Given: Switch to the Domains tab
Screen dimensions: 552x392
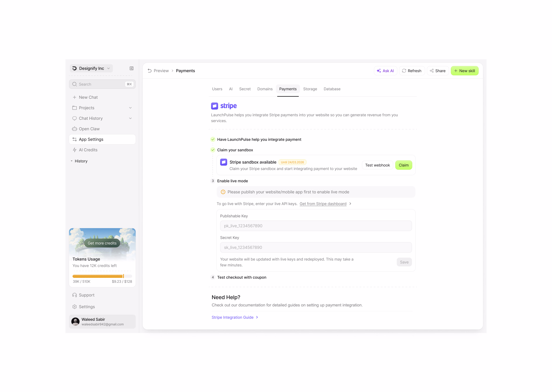Looking at the screenshot, I should 265,89.
